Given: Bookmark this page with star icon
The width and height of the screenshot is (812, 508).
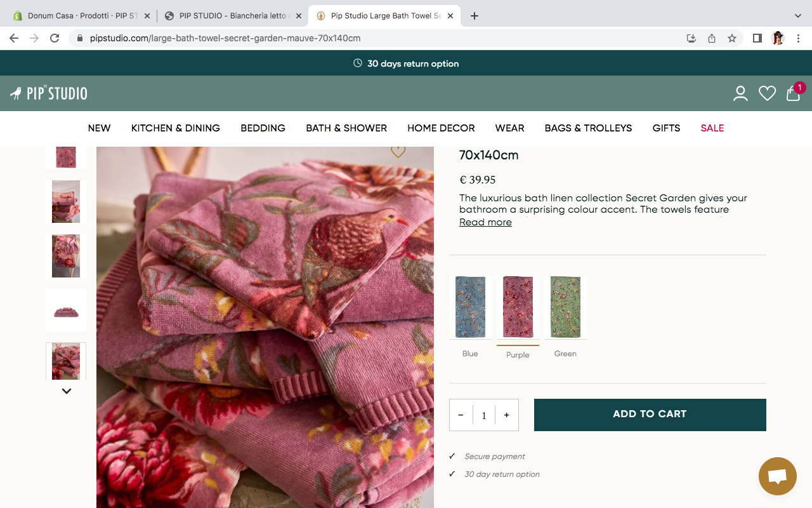Looking at the screenshot, I should pyautogui.click(x=732, y=38).
